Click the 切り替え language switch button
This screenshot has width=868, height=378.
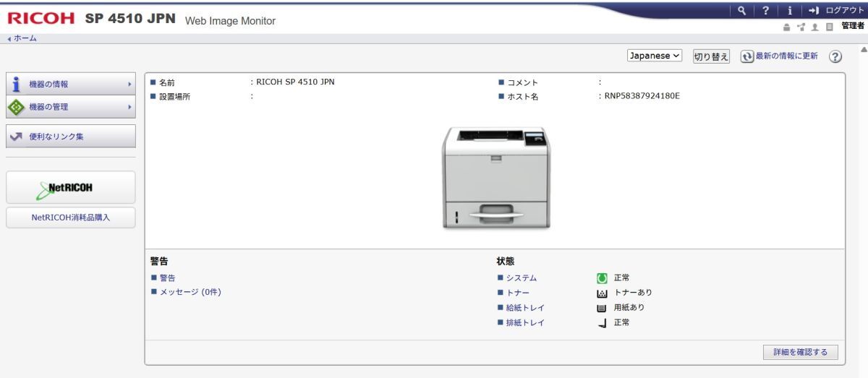point(711,56)
